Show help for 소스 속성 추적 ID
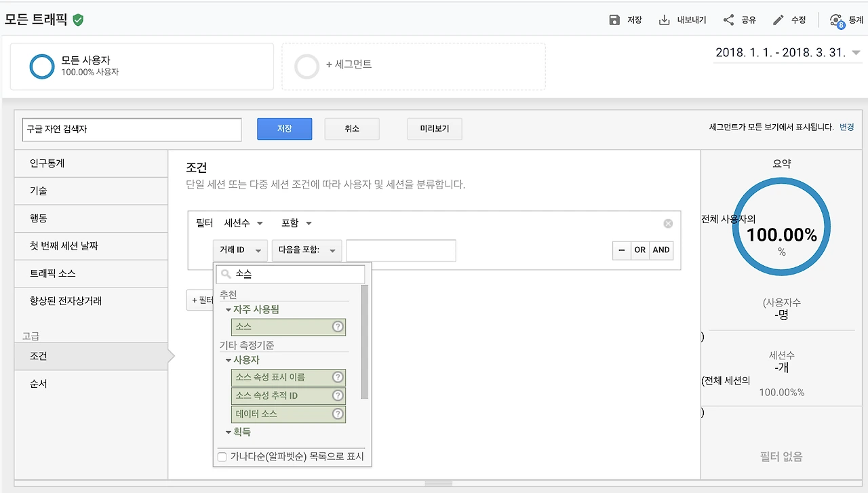 337,395
